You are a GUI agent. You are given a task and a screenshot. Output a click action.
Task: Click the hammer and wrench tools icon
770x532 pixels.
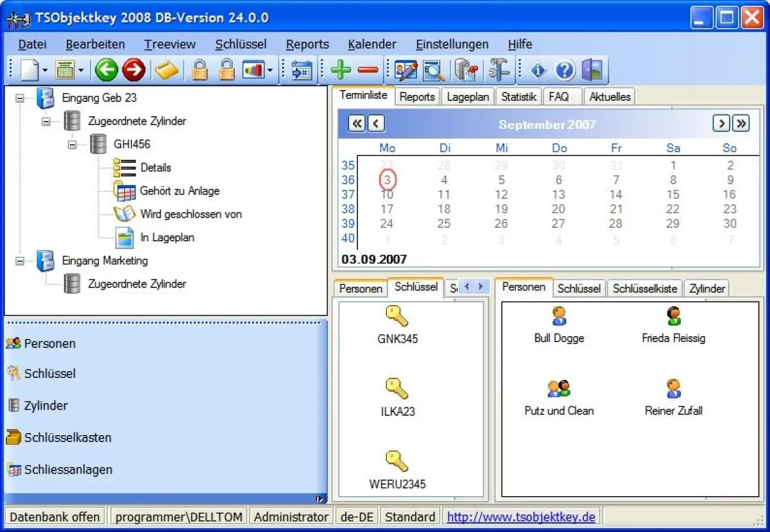(x=499, y=70)
